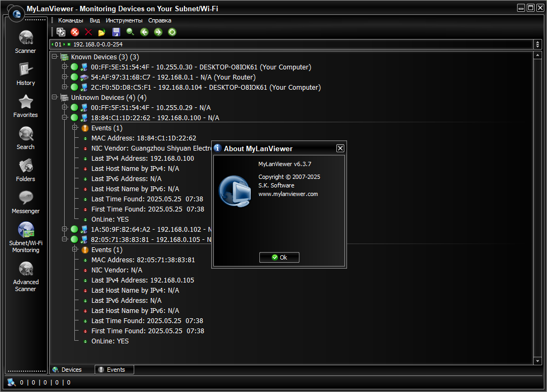This screenshot has height=392, width=547.
Task: Close the About MyLanViewer dialog
Action: tap(340, 148)
